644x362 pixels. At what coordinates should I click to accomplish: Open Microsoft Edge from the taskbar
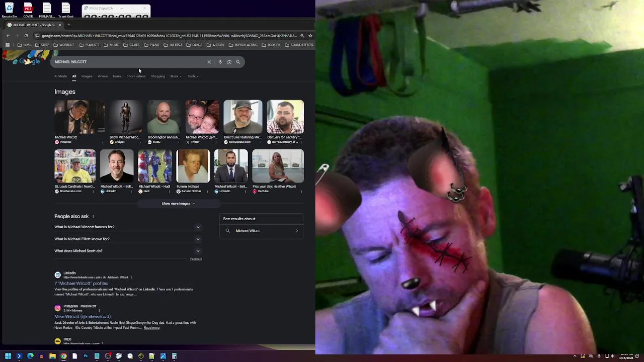tap(30, 356)
